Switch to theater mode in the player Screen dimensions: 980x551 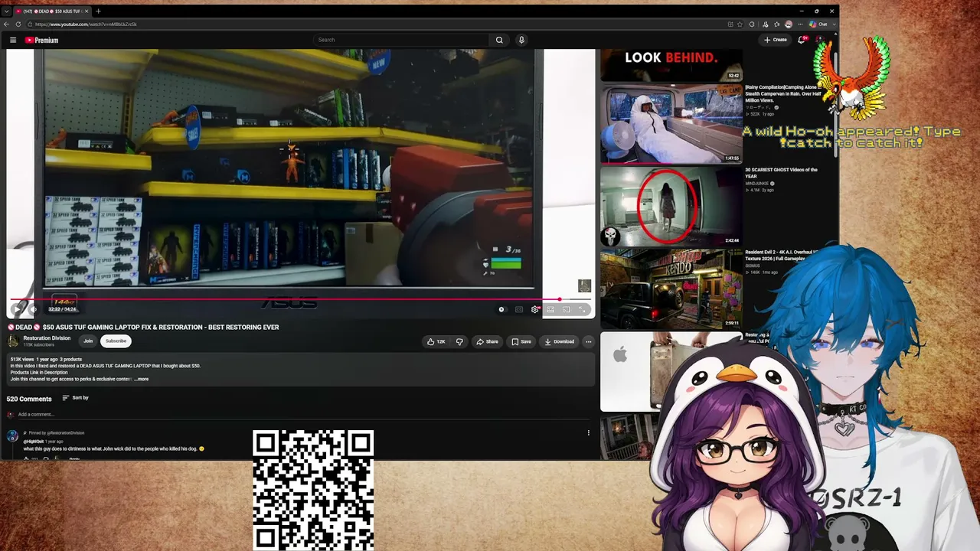(550, 309)
